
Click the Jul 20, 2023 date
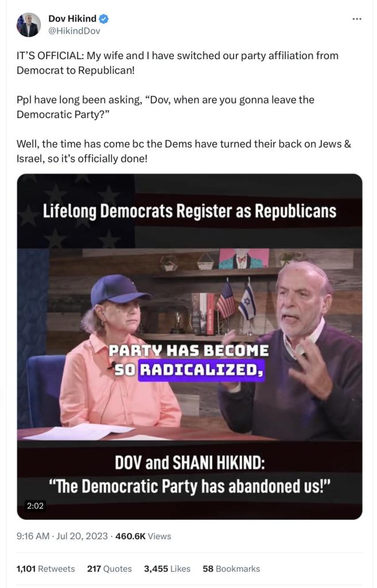pos(81,536)
